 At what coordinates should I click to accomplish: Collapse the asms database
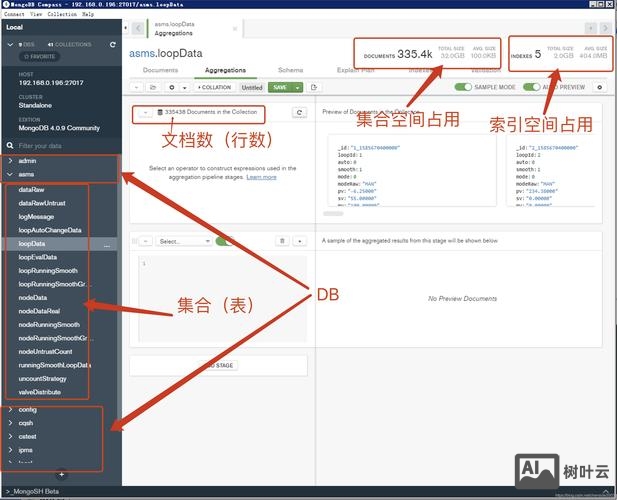pos(10,174)
